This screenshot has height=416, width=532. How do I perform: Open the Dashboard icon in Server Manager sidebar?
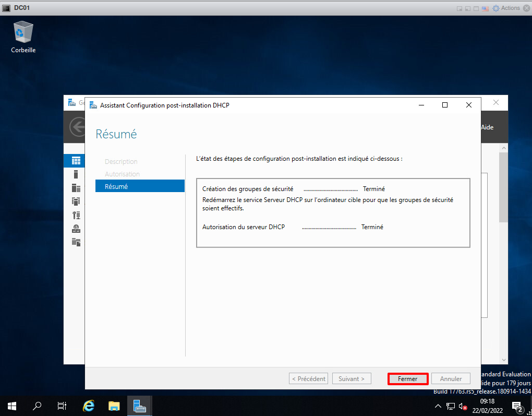tap(76, 161)
